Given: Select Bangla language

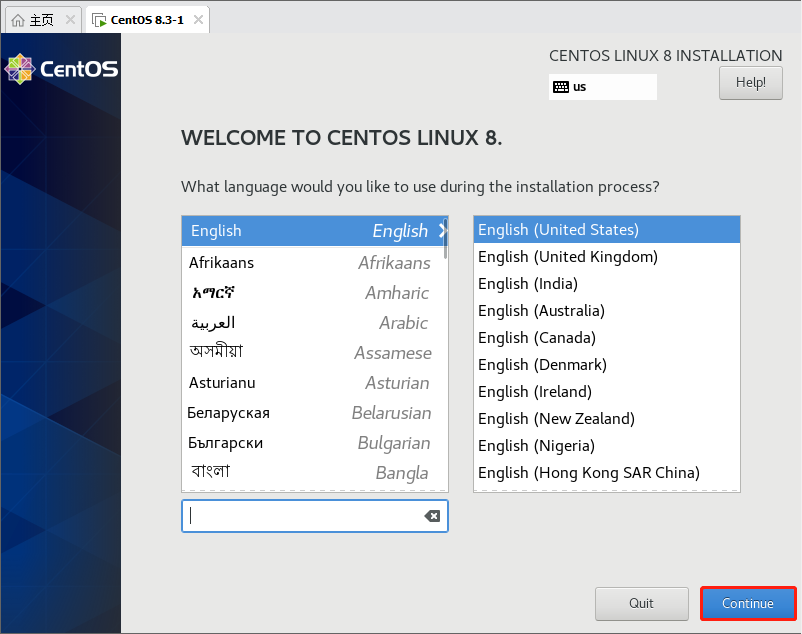Looking at the screenshot, I should [313, 473].
